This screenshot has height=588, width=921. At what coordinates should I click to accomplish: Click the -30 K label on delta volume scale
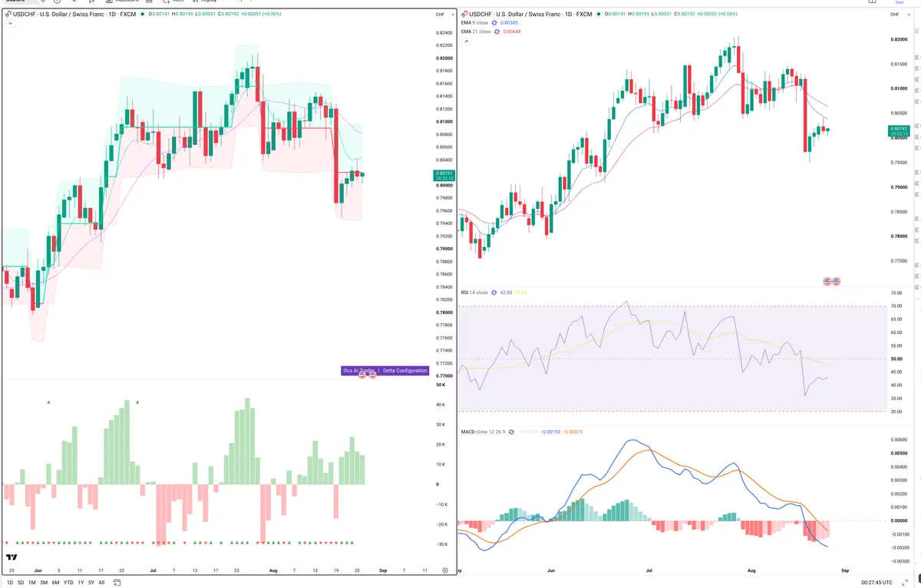441,544
